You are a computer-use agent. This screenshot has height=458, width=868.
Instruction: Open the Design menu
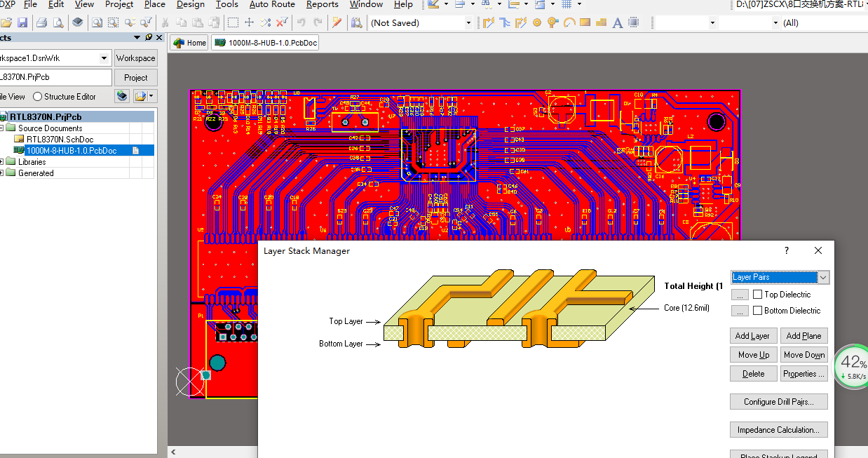[x=191, y=4]
